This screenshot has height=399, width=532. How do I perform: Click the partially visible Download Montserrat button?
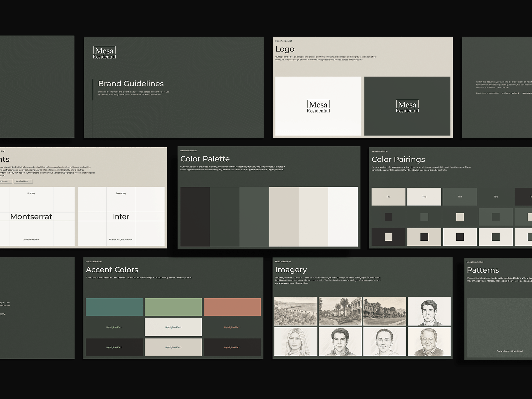[x=5, y=181]
